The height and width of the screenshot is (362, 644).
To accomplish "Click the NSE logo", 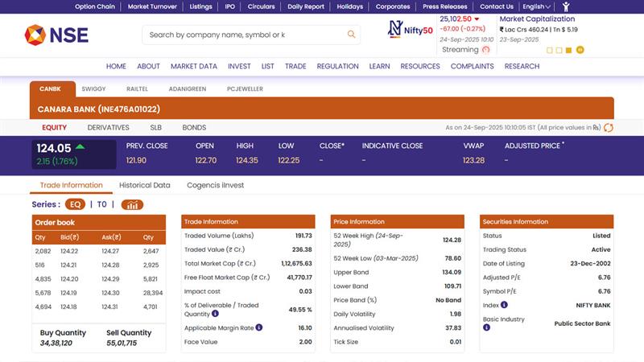I will 56,35.
